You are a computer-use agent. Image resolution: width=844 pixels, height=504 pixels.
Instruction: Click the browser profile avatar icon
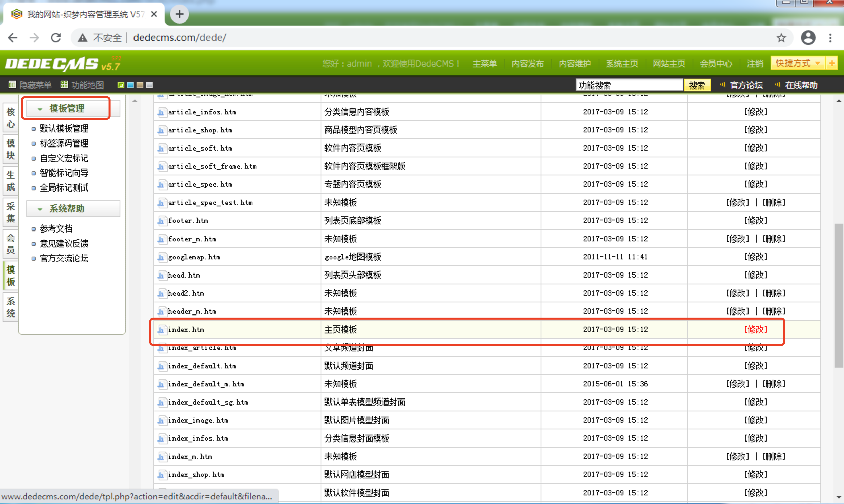(808, 38)
